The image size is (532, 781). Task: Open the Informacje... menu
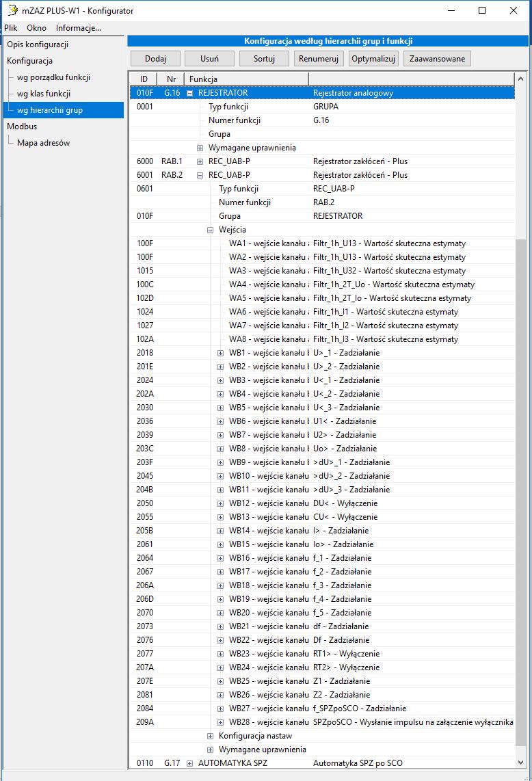[78, 28]
